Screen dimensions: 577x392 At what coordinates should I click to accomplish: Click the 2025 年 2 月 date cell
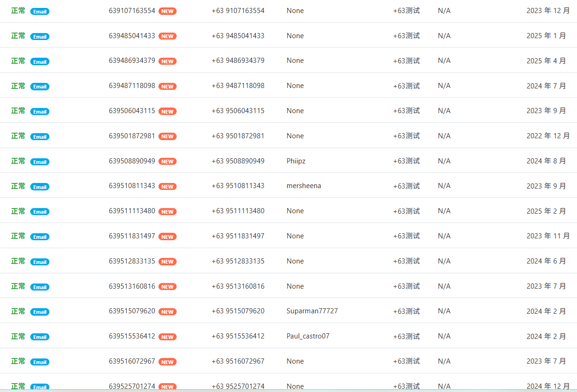coord(546,211)
